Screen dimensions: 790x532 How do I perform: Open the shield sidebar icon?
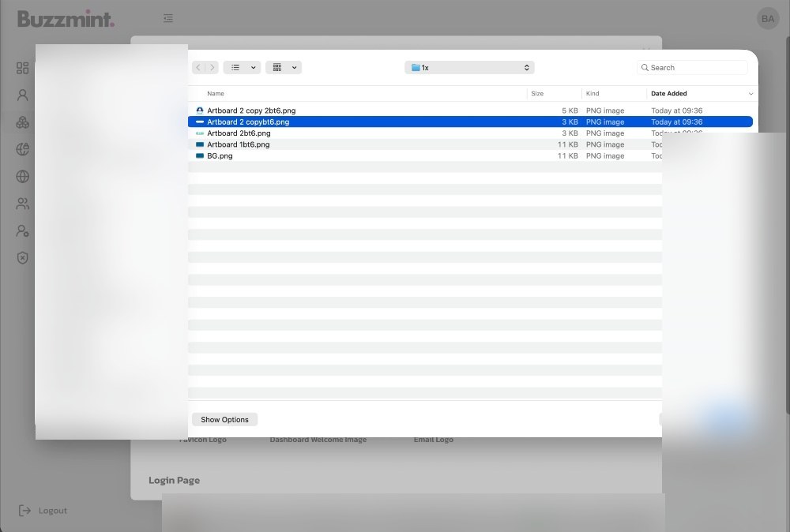(23, 258)
